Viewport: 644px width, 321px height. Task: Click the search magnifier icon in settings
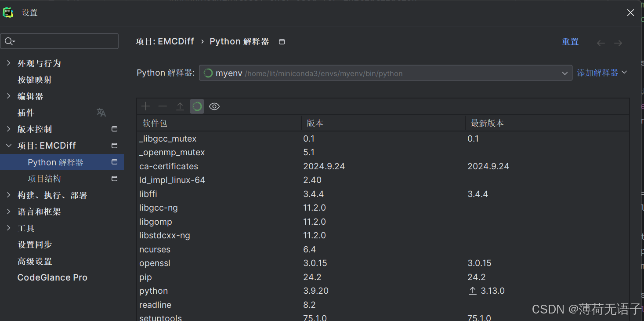coord(9,41)
